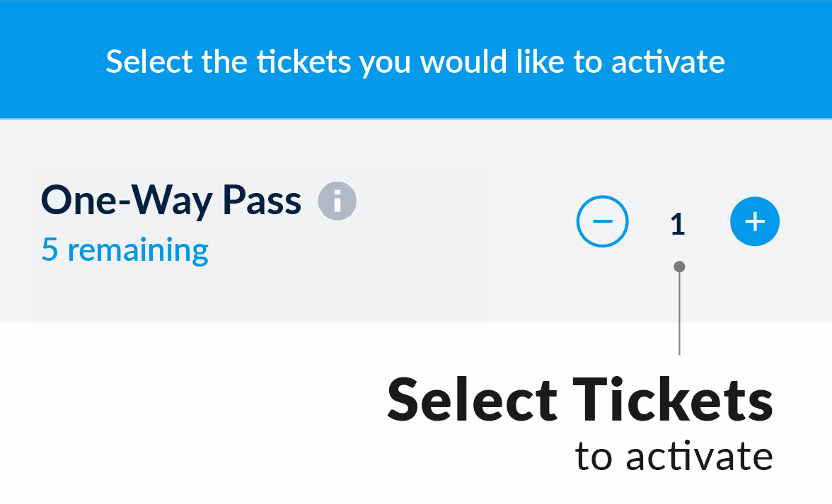This screenshot has height=504, width=832.
Task: Click the 'to activate' caption below heading
Action: click(674, 457)
